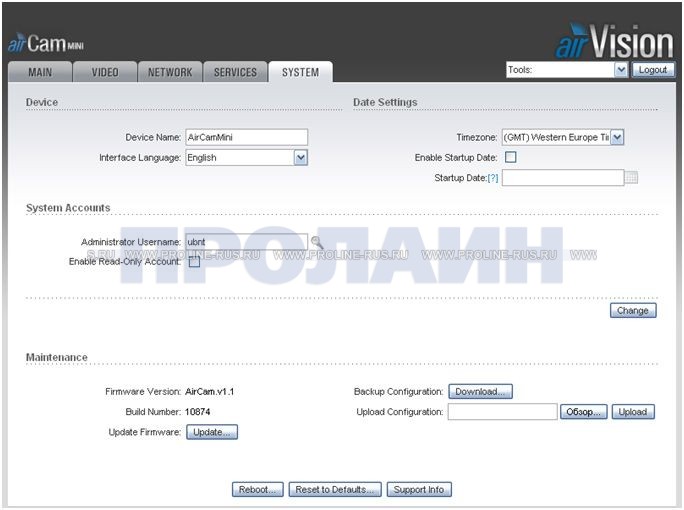Enable the Read-Only Account checkbox

point(194,262)
